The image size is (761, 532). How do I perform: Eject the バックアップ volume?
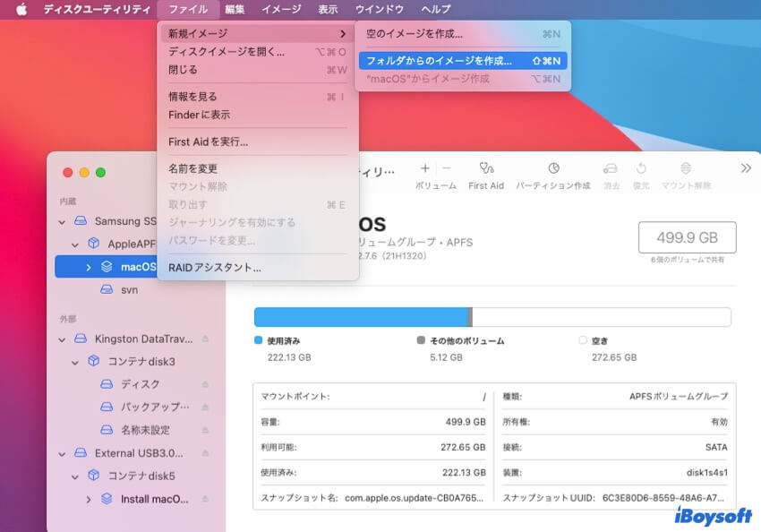(x=205, y=407)
